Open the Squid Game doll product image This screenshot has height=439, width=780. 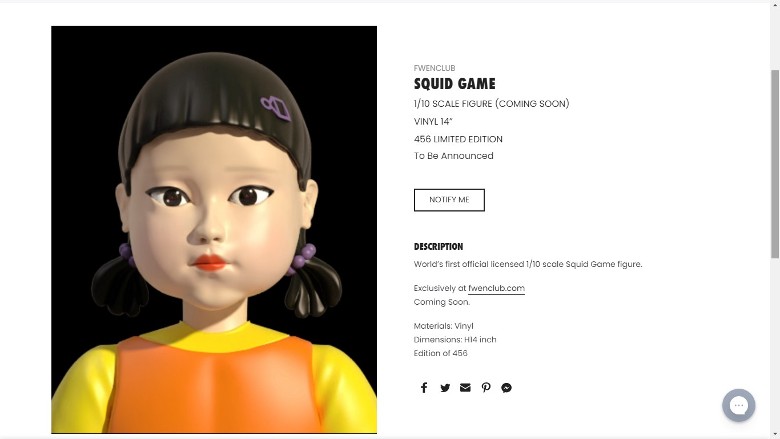214,230
